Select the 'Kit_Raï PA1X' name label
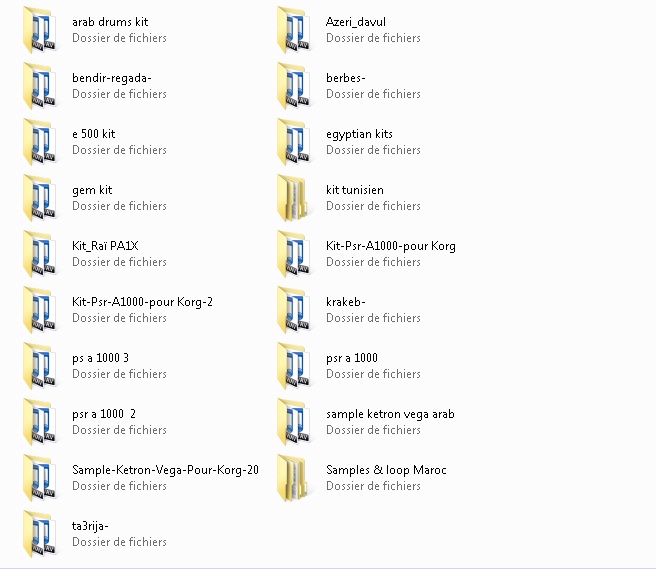The image size is (656, 569). pos(105,246)
